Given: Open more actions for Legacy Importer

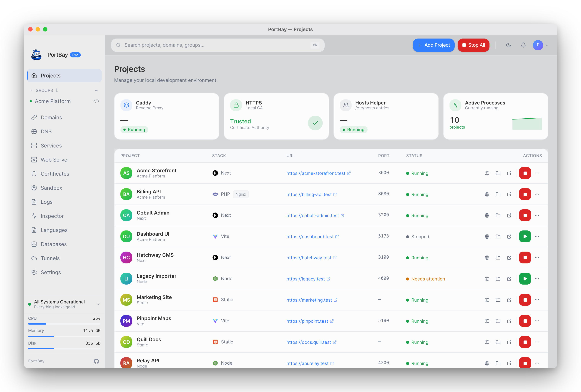Looking at the screenshot, I should tap(537, 279).
